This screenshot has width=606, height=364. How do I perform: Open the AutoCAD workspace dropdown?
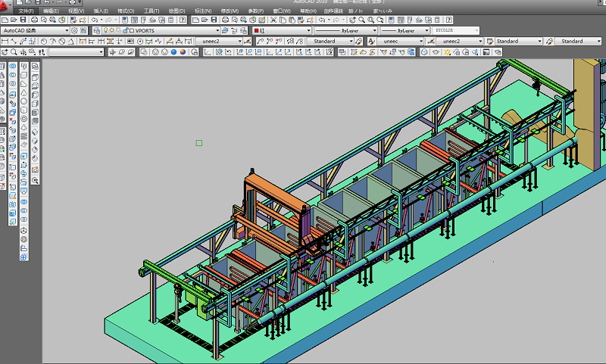pos(67,31)
